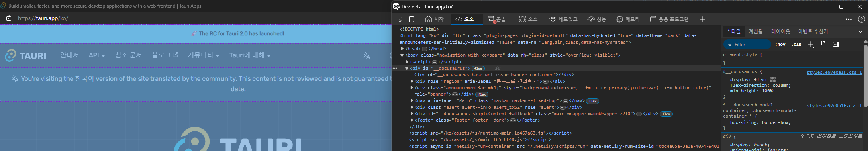The image size is (868, 151).
Task: Expand the div role="region" node
Action: point(412,81)
